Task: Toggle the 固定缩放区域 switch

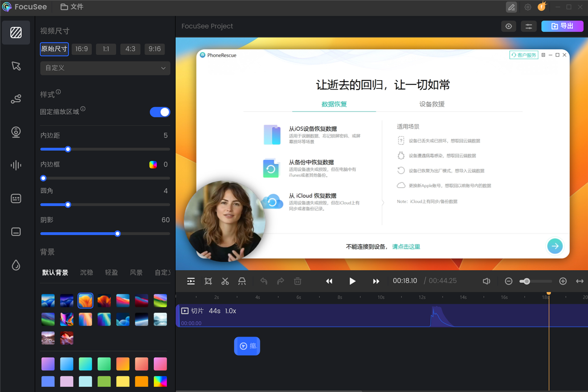Action: (160, 112)
